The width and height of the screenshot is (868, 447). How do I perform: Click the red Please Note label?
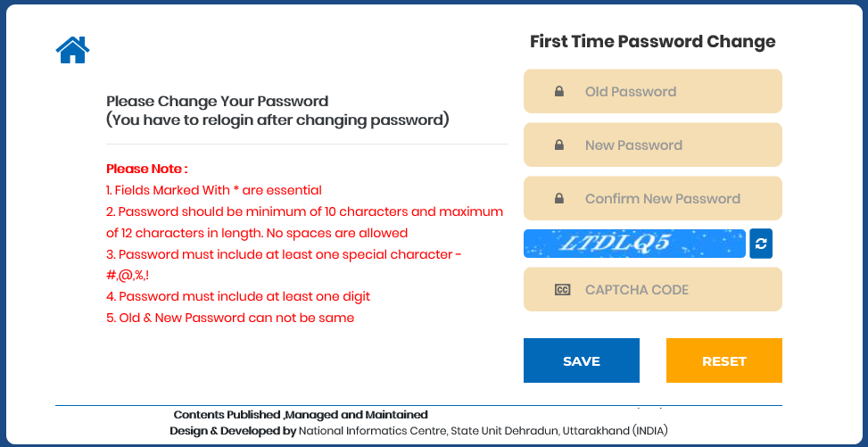click(147, 169)
